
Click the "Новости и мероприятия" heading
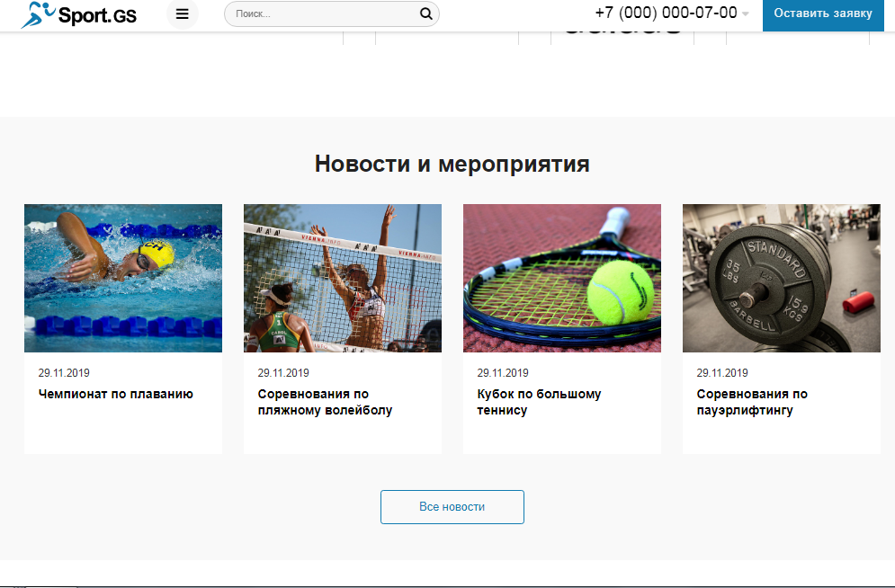click(x=451, y=164)
